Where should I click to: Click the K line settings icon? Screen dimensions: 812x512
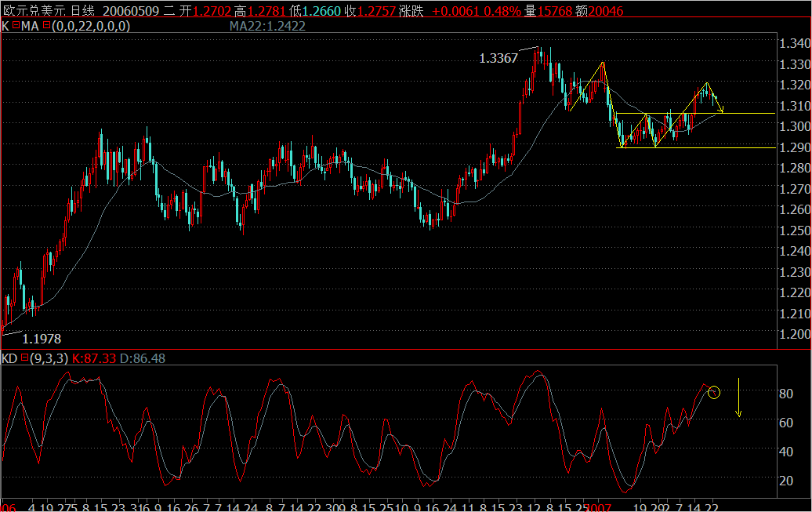pyautogui.click(x=16, y=25)
